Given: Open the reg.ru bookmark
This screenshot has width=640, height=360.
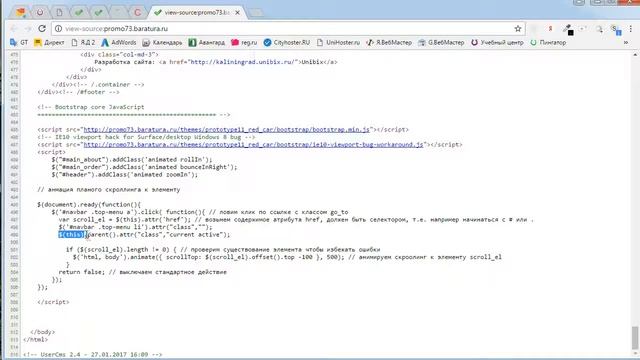Looking at the screenshot, I should [244, 42].
